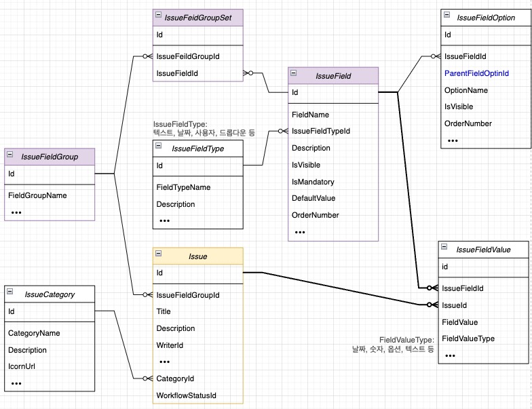532x409 pixels.
Task: Collapse the IssueFieldOption table
Action: tap(446, 15)
